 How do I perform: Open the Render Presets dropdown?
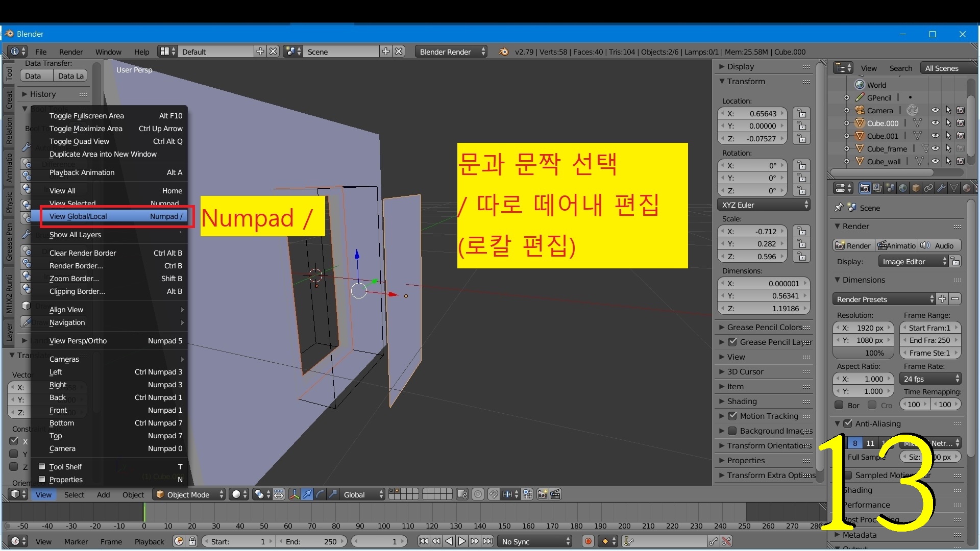pyautogui.click(x=884, y=299)
